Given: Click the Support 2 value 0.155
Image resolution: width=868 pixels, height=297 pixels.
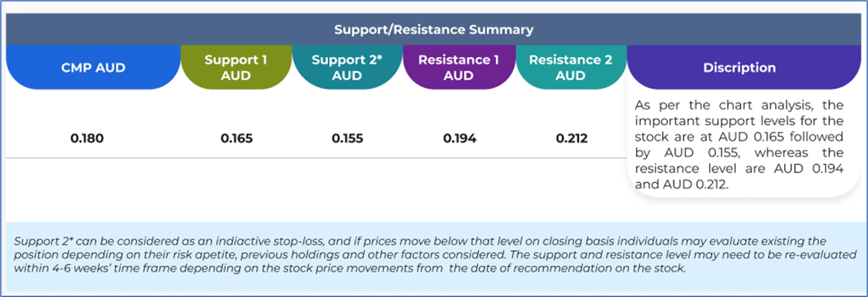Looking at the screenshot, I should click(x=348, y=138).
